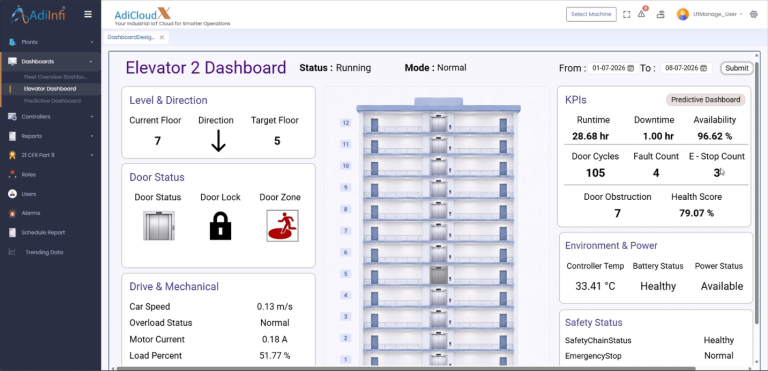Click the To date field 08-07-2026
The image size is (768, 371).
click(686, 68)
